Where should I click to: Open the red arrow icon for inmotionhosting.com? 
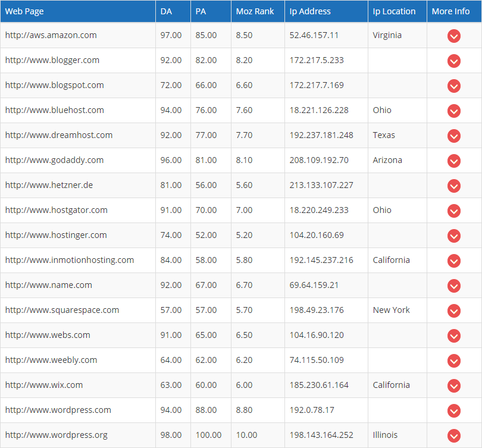[x=453, y=261]
